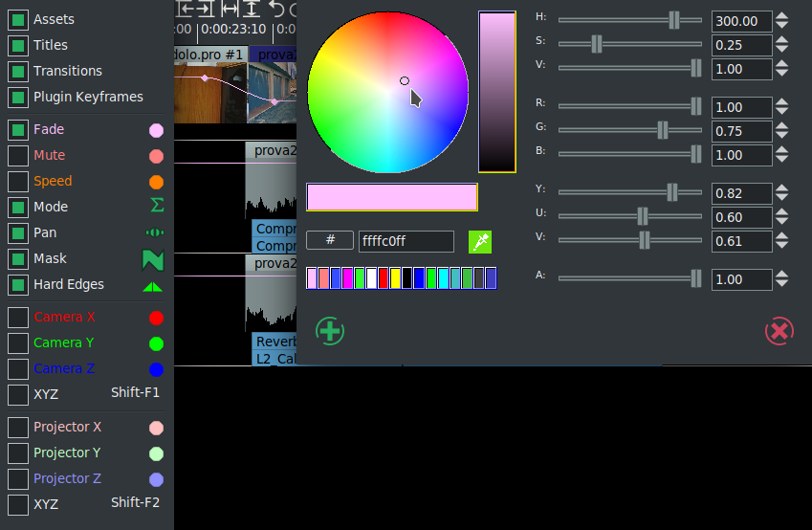Image resolution: width=812 pixels, height=530 pixels.
Task: Decrease the S saturation value with down arrow
Action: click(x=782, y=50)
